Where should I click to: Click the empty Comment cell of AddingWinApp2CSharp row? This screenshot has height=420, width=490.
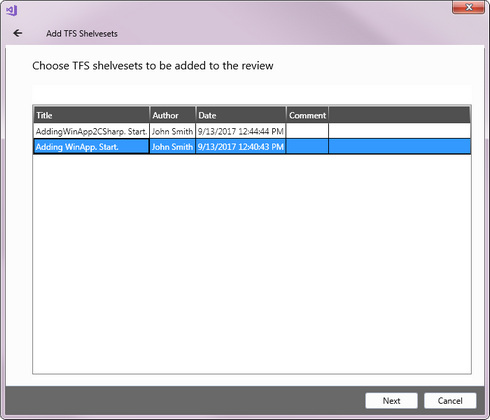308,131
